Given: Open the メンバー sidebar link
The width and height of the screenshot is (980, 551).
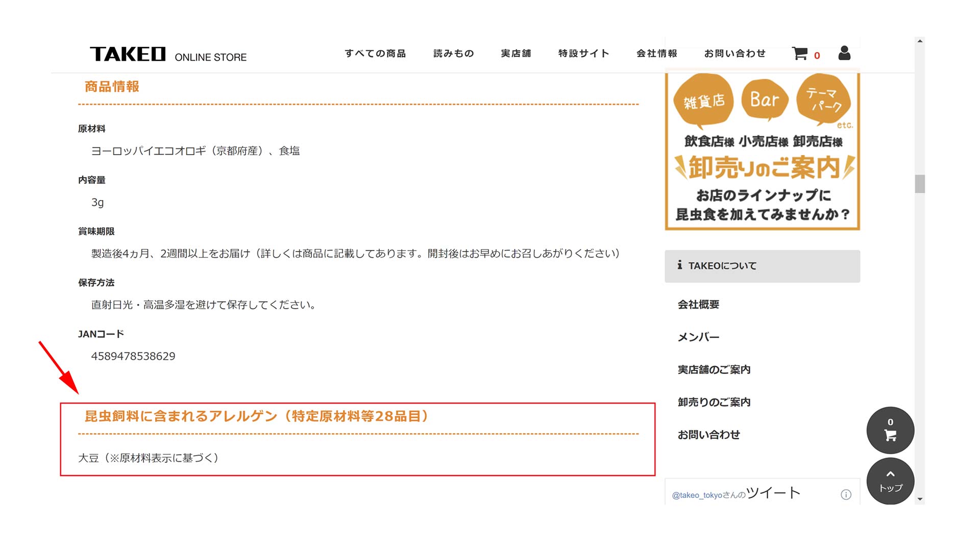Looking at the screenshot, I should [698, 337].
